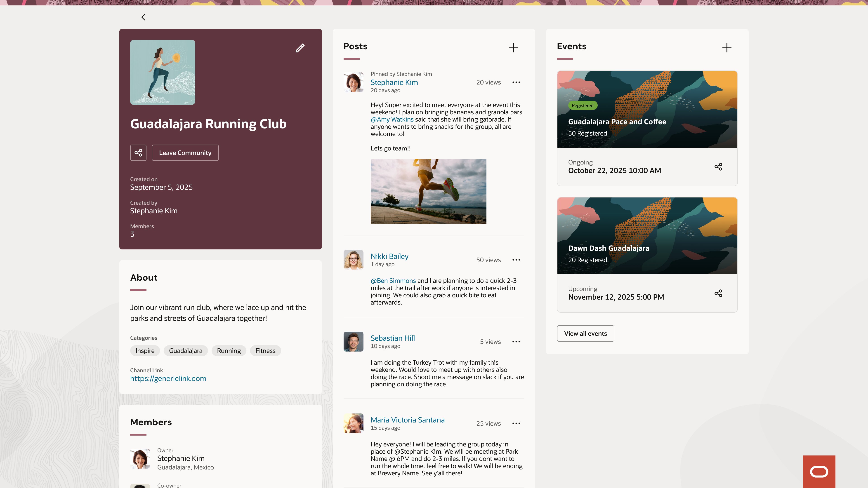Click the @Amy Watkins mention
Viewport: 868px width, 488px height.
coord(392,119)
